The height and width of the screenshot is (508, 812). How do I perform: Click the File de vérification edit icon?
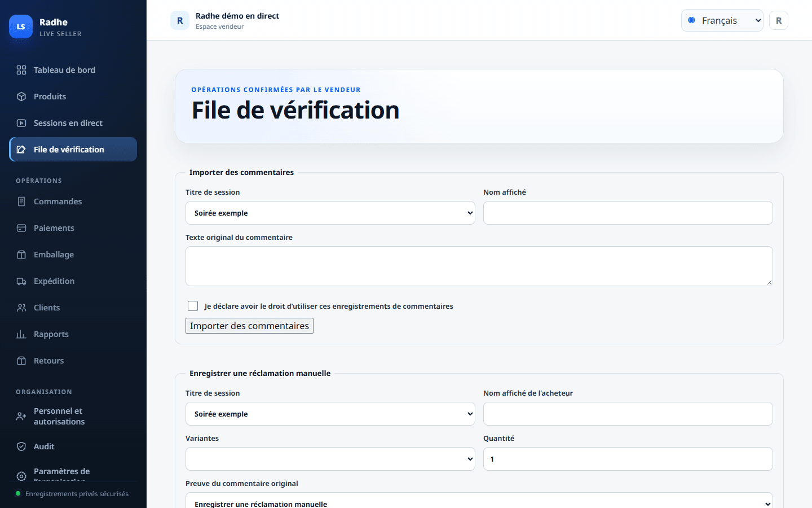tap(21, 150)
